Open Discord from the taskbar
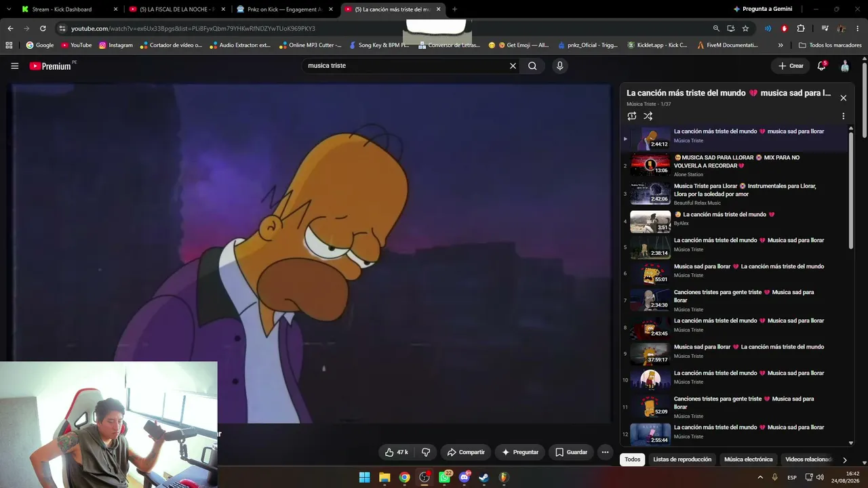Screen dimensions: 868x488 pos(465,477)
